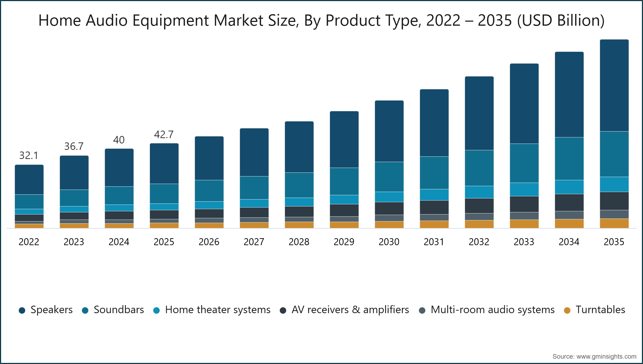Click the Turntables legend dot
Screen dimensions: 643x364
pos(567,310)
